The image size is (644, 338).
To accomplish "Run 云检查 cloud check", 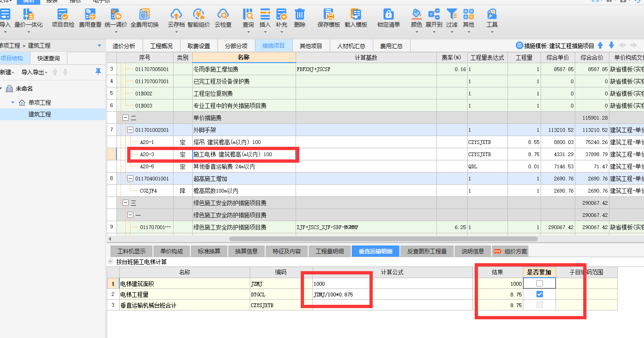I will 223,18.
